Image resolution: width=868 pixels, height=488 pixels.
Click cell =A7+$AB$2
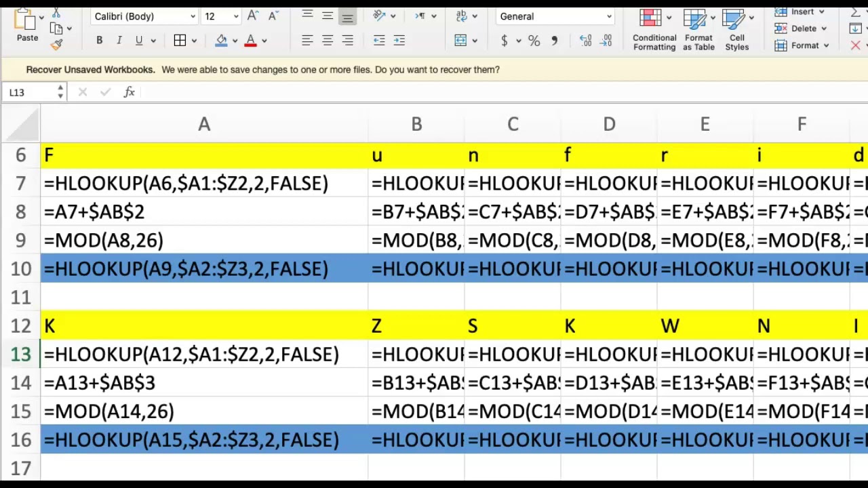(x=204, y=211)
